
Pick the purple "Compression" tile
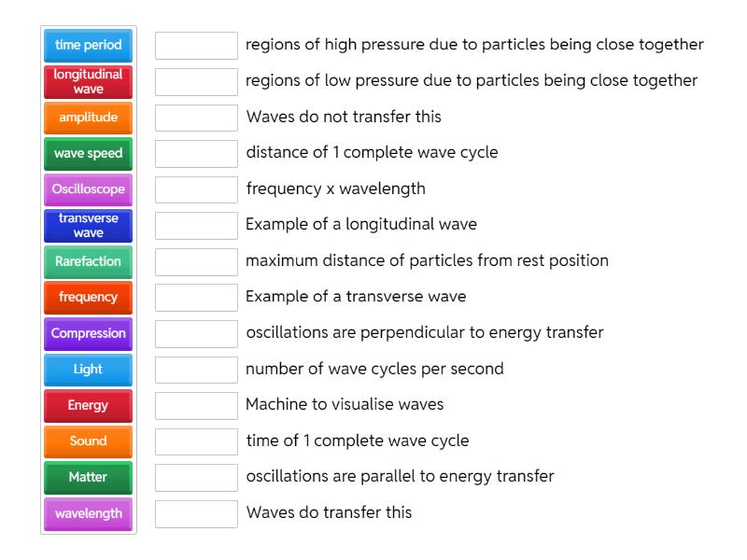88,333
